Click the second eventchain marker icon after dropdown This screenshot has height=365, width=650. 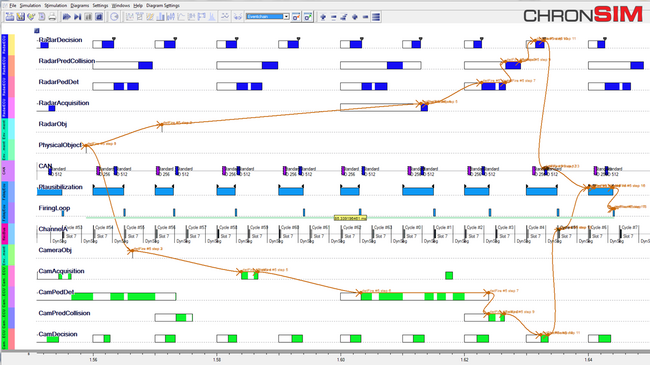pyautogui.click(x=308, y=17)
